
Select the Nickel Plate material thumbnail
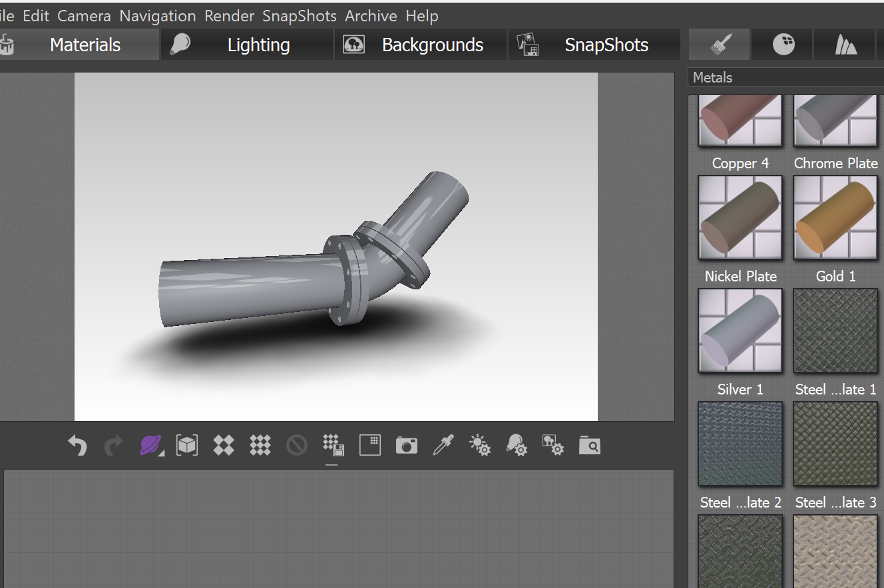[740, 218]
